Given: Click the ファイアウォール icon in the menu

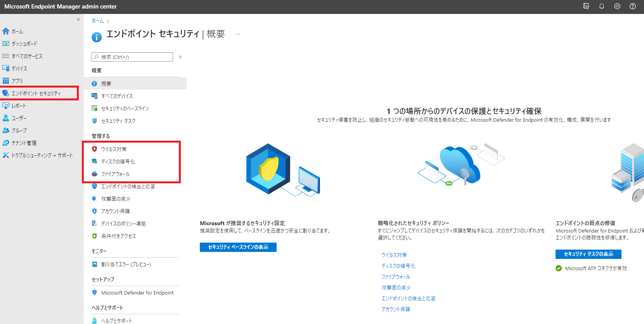Looking at the screenshot, I should click(x=94, y=174).
